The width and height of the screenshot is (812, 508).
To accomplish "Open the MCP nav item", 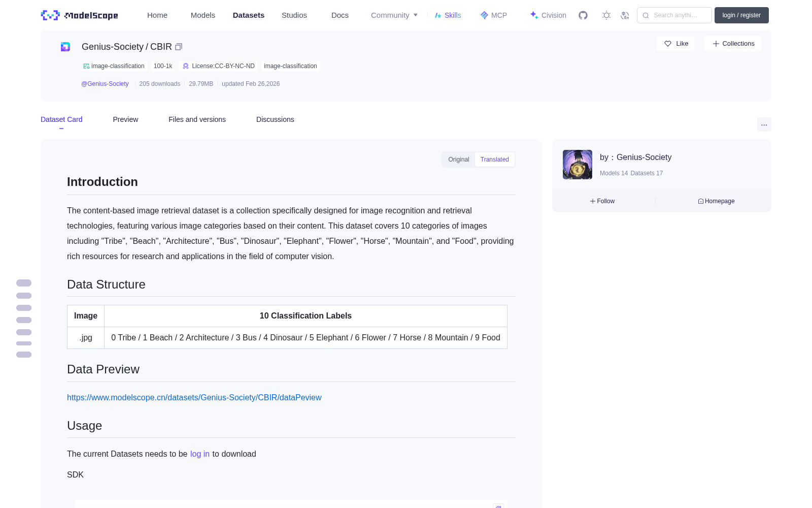I will click(494, 15).
